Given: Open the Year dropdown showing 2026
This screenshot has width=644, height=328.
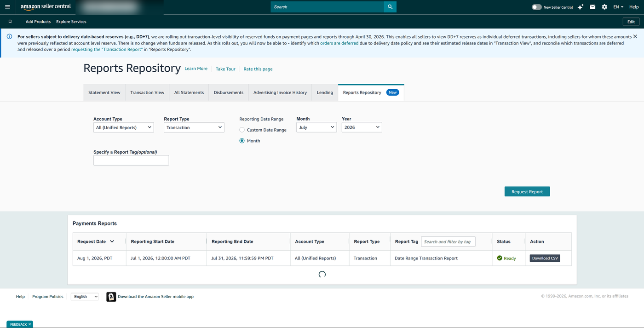Looking at the screenshot, I should coord(362,127).
